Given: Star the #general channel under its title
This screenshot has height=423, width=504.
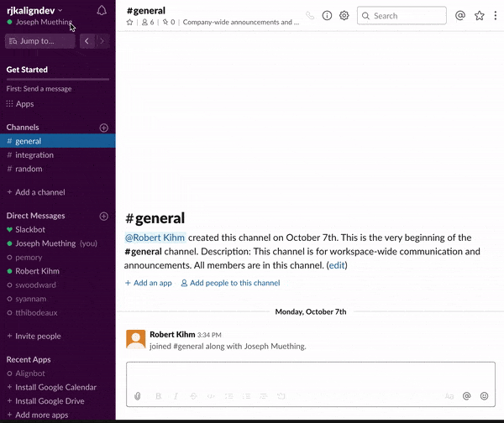Looking at the screenshot, I should coord(130,23).
